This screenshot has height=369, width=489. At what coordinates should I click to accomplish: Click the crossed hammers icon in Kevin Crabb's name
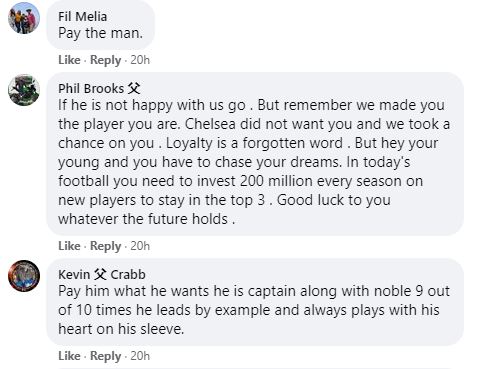[x=100, y=274]
